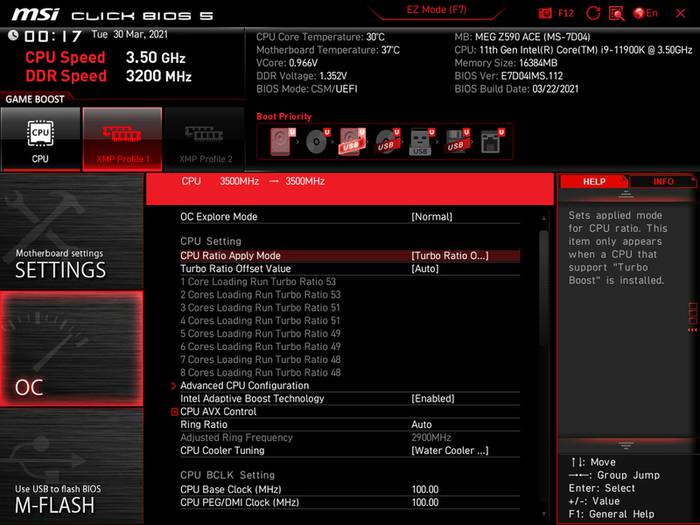The width and height of the screenshot is (700, 525).
Task: Click the clock icon next to the time
Action: pos(13,35)
